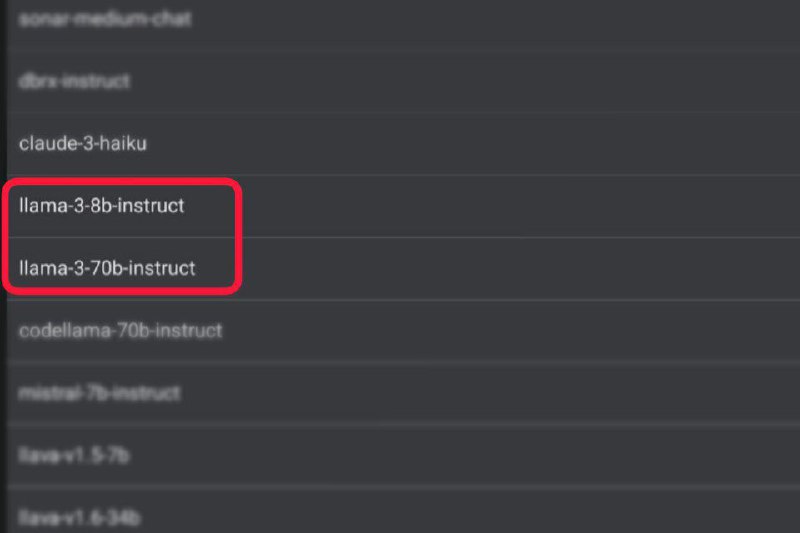The width and height of the screenshot is (800, 533).
Task: Open the Code Llama 70B instruct entry
Action: click(403, 331)
